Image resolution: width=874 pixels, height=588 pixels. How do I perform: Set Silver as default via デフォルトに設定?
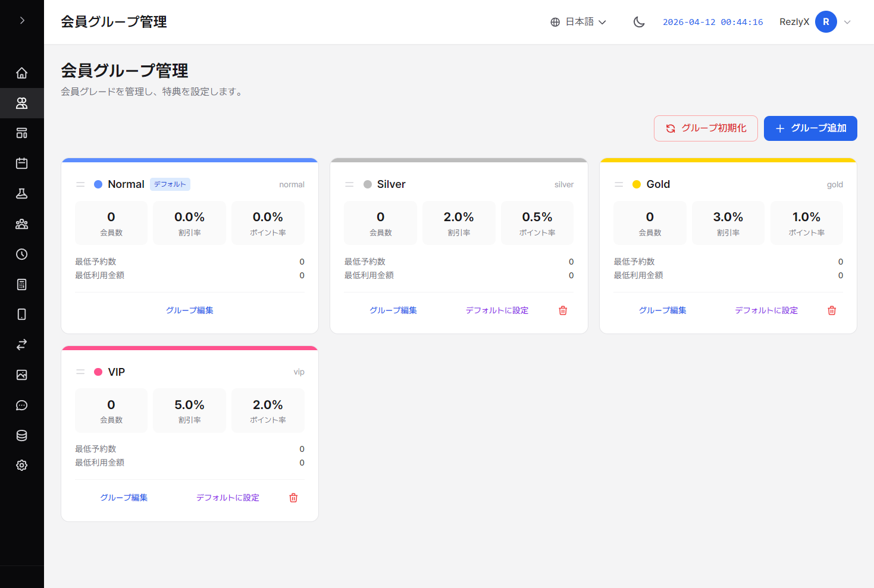pyautogui.click(x=497, y=310)
